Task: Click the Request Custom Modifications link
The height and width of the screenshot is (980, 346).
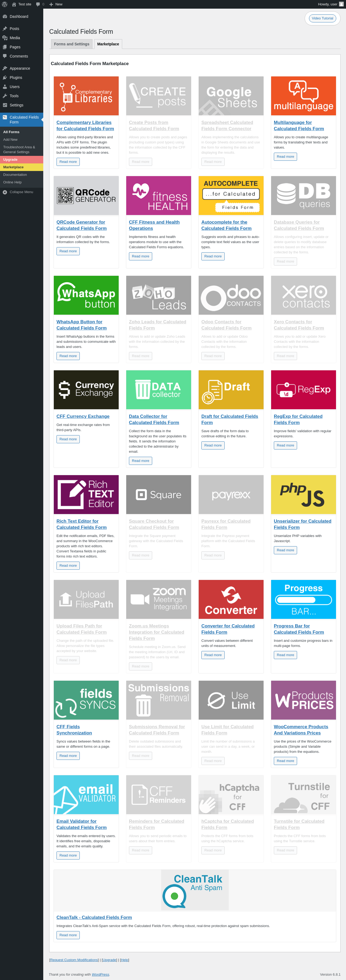Action: click(74, 960)
